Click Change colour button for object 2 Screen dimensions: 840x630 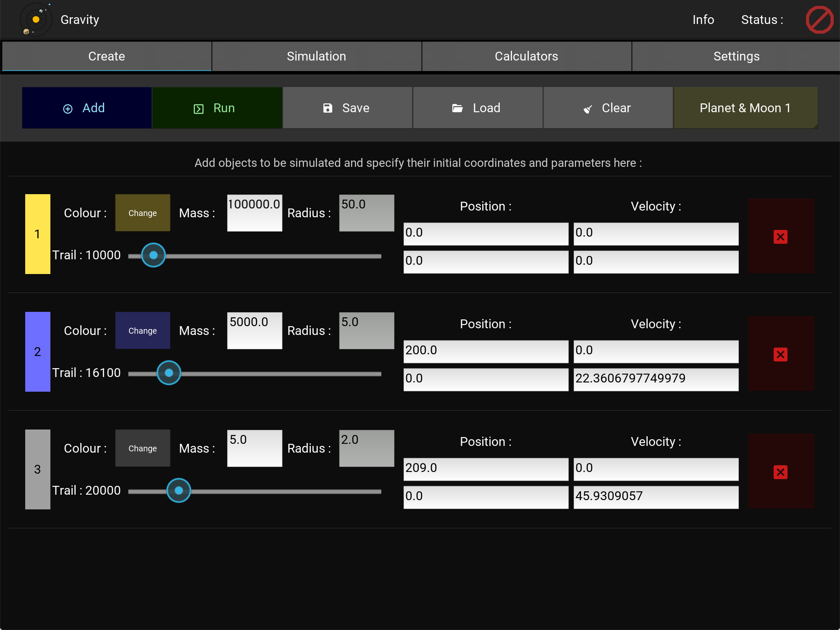click(142, 331)
